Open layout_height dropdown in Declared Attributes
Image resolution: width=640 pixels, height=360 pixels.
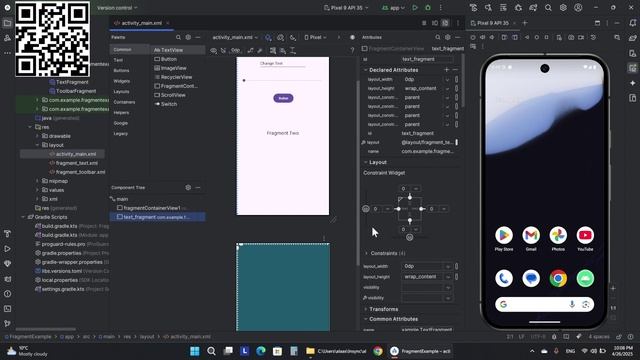(x=447, y=89)
